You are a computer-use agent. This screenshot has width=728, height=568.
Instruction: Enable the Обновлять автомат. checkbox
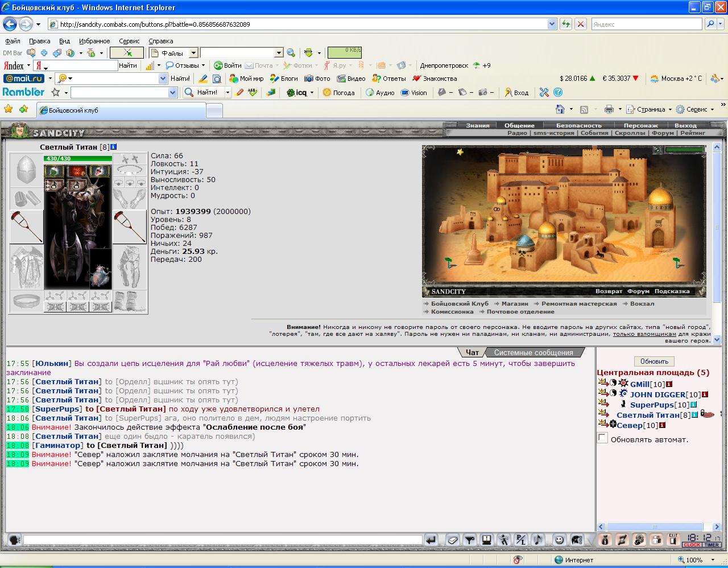602,438
